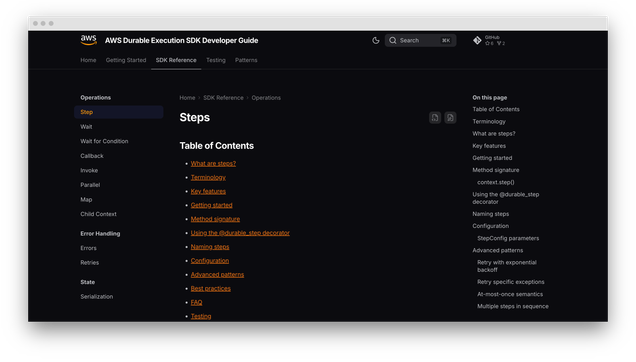The height and width of the screenshot is (362, 636).
Task: Open the Serialization sidebar page
Action: point(97,297)
